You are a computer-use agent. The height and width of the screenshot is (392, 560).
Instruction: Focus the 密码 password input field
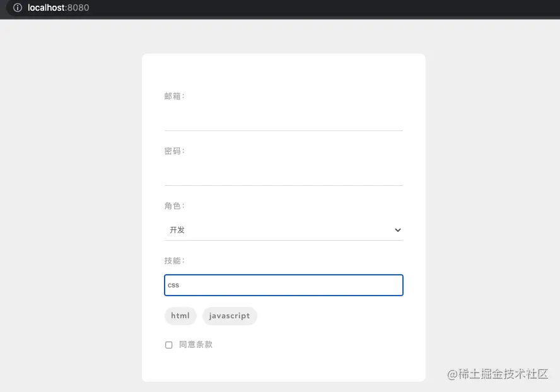pos(284,175)
